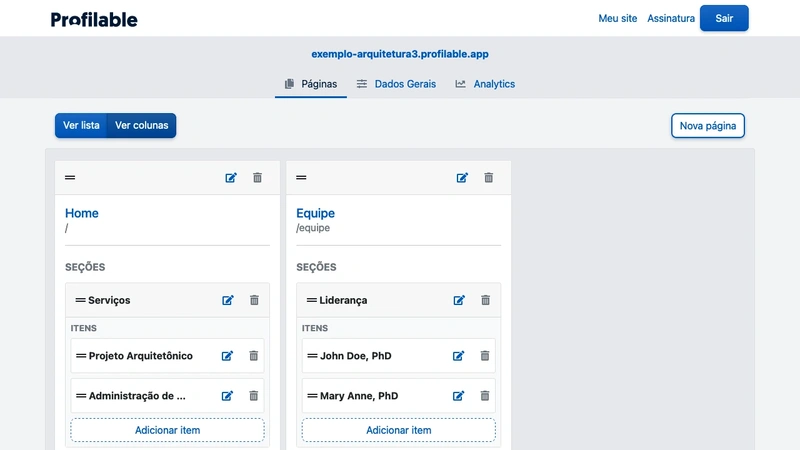The width and height of the screenshot is (800, 450).
Task: Edit the Mary Anne, PhD item
Action: point(459,396)
